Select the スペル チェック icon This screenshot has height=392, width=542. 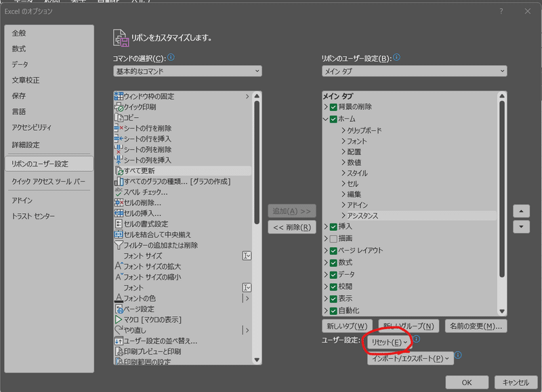(119, 192)
